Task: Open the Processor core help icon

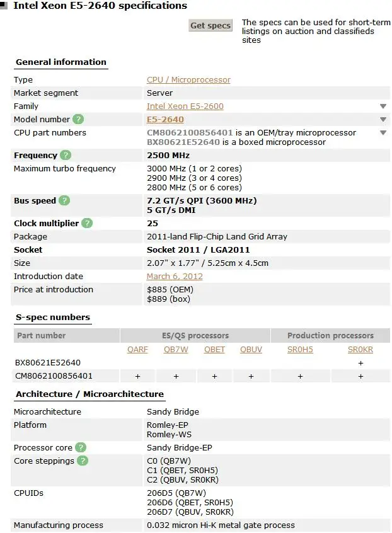Action: 81,447
